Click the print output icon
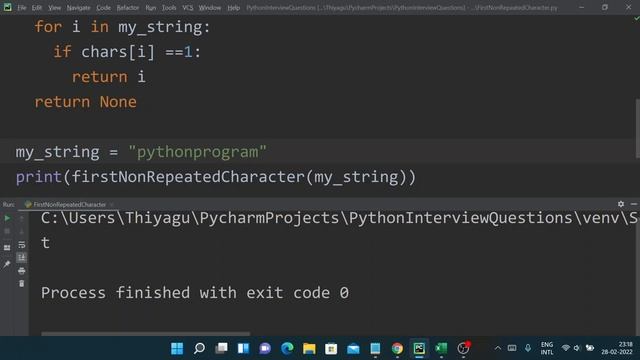This screenshot has height=360, width=640. pos(22,271)
